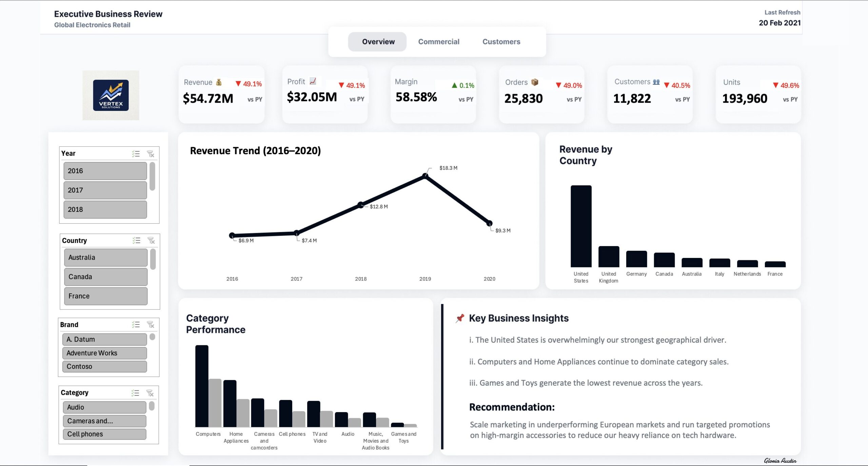Click the Margin 58.58% value
The height and width of the screenshot is (466, 868).
[416, 97]
